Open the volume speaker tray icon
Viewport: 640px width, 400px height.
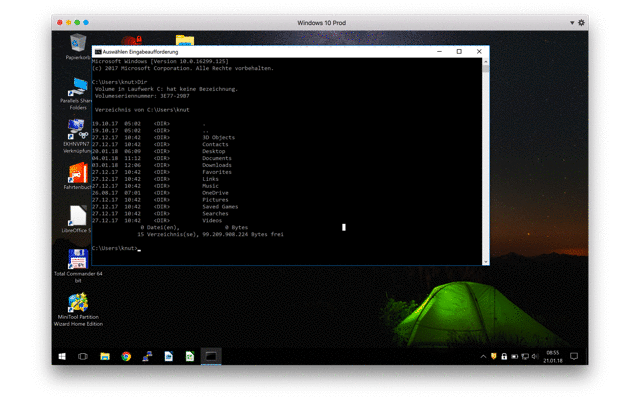click(x=535, y=356)
